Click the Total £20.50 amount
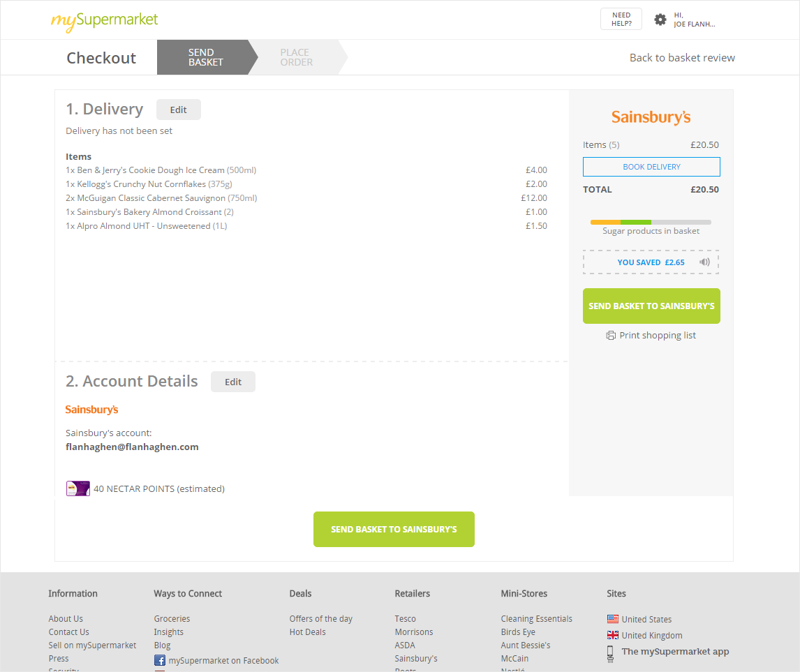Viewport: 800px width, 672px height. [704, 190]
